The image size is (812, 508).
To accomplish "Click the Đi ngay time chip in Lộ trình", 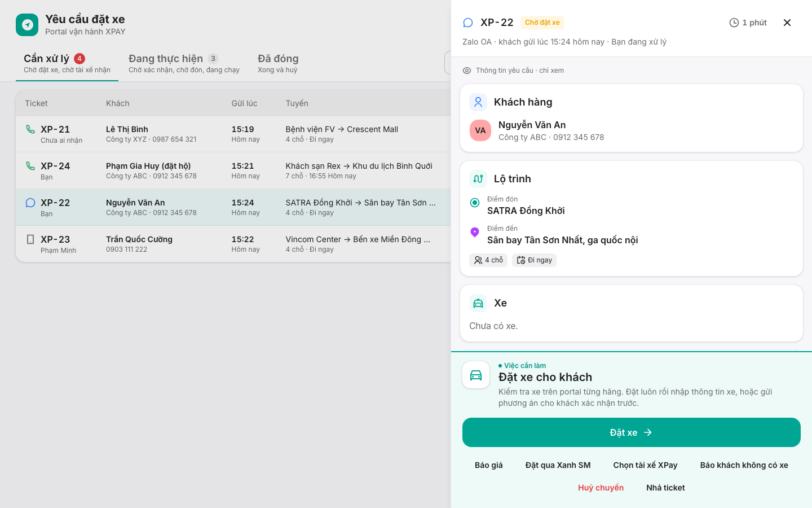I will pyautogui.click(x=534, y=260).
